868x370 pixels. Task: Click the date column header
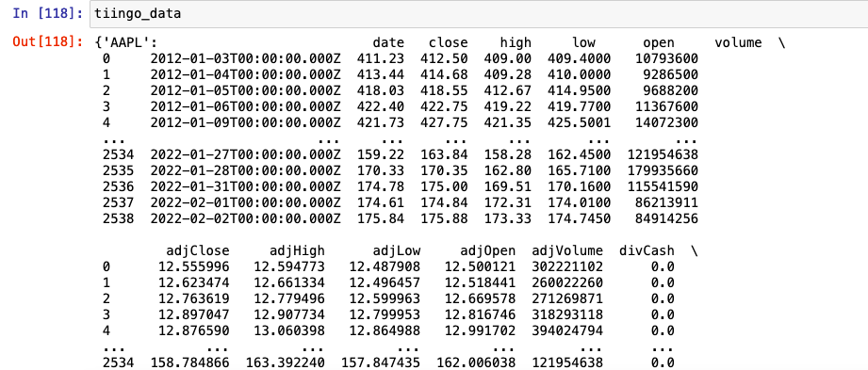pyautogui.click(x=388, y=43)
